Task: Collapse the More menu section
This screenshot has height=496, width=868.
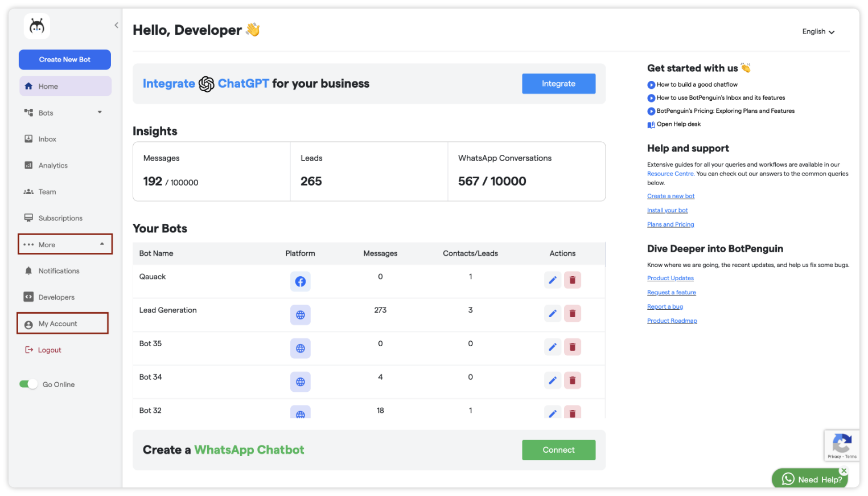Action: click(x=102, y=244)
